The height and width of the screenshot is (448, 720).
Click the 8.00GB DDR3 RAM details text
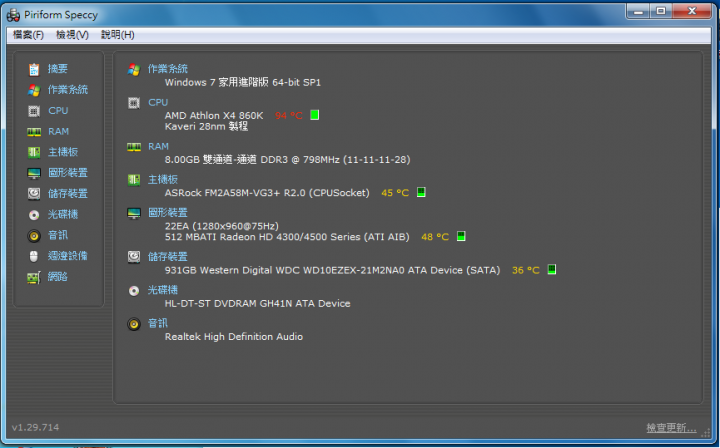(x=287, y=160)
